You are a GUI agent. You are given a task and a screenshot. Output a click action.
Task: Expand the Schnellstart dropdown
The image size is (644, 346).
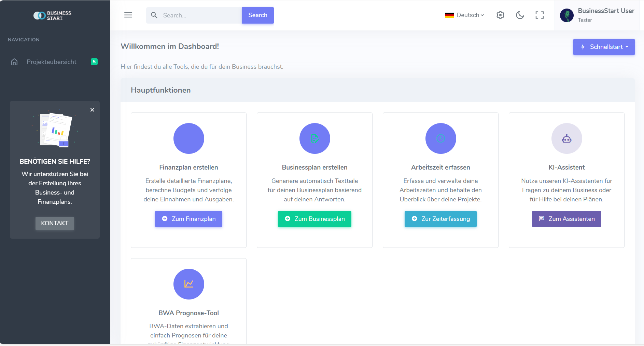point(604,47)
